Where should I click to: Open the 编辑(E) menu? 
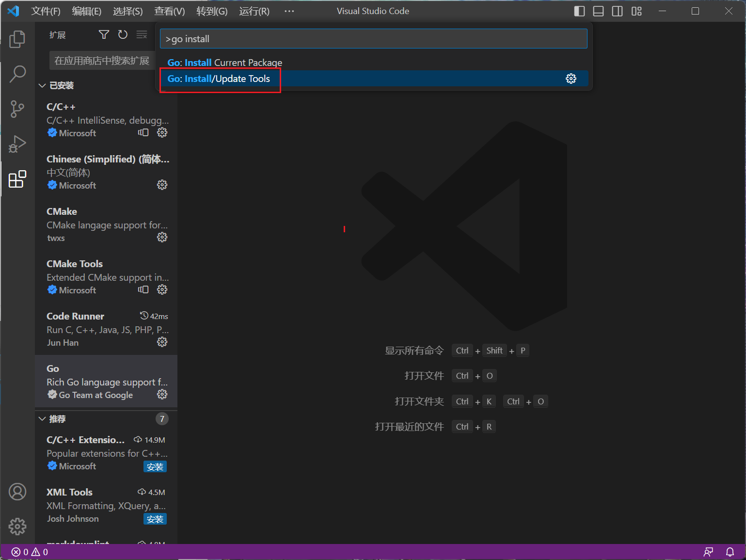[x=87, y=11]
